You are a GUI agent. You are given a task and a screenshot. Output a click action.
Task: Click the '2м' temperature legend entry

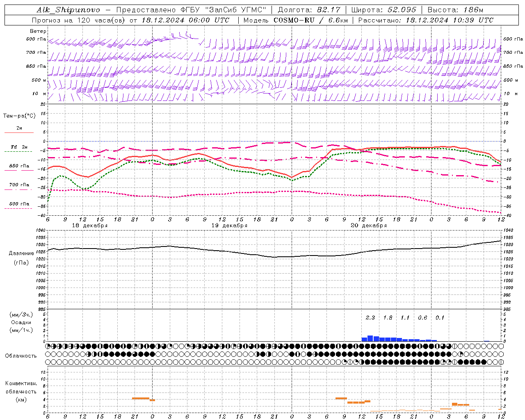(x=19, y=128)
